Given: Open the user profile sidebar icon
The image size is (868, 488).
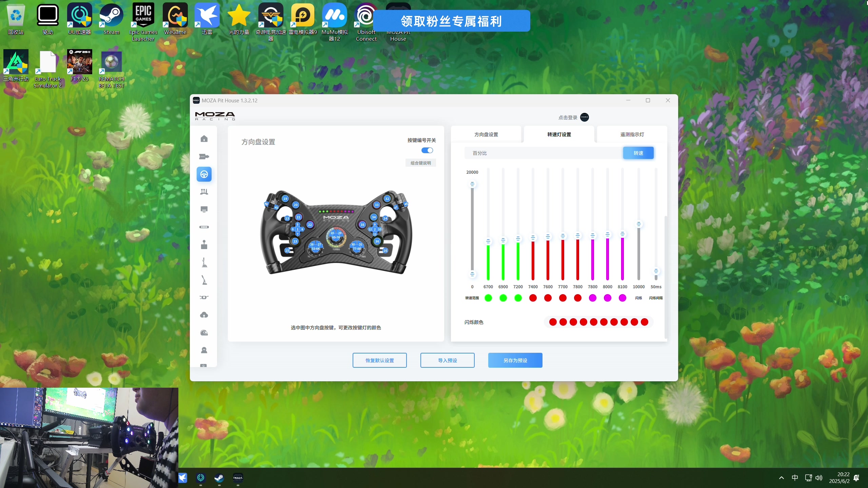Looking at the screenshot, I should pyautogui.click(x=204, y=350).
